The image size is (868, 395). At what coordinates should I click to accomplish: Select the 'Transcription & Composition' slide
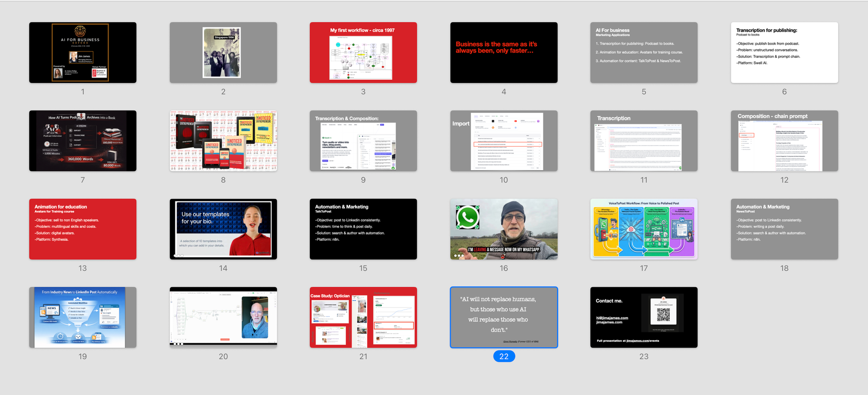coord(363,141)
